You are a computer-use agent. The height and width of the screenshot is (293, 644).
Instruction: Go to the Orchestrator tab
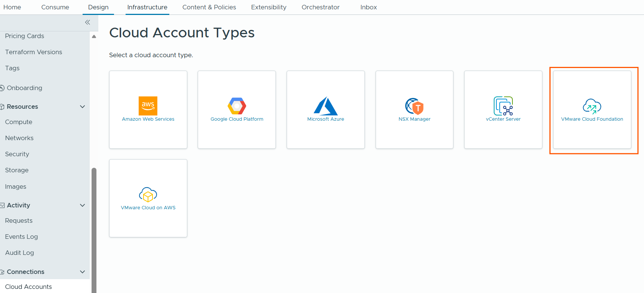[x=320, y=7]
